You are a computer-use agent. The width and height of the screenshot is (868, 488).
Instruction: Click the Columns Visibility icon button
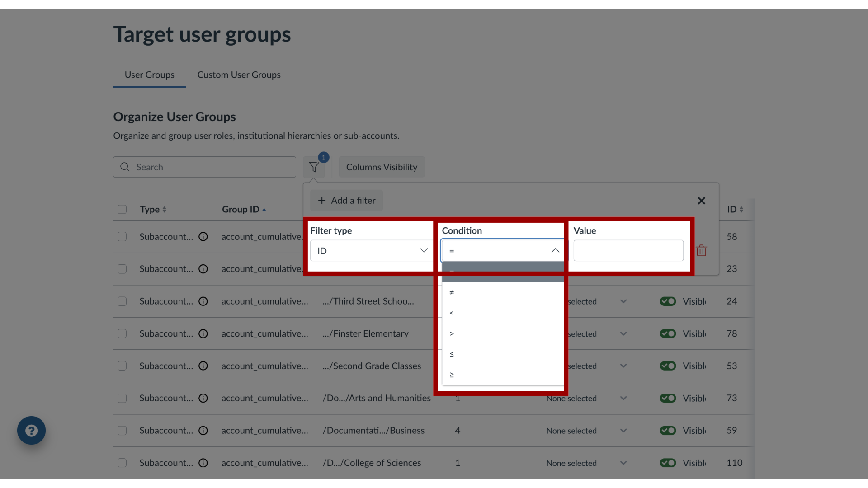pos(382,167)
